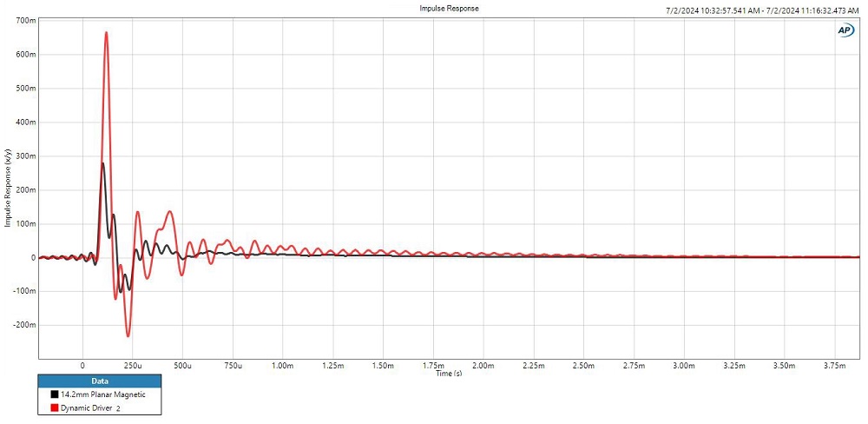Click the 0 tick on the Y axis
Screen dimensions: 868x424
point(33,257)
